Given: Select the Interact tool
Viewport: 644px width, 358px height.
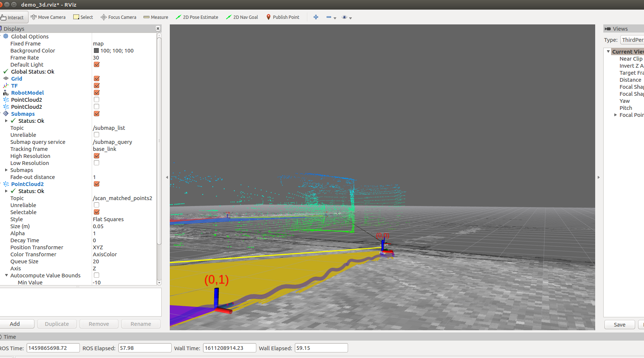Looking at the screenshot, I should pos(14,17).
